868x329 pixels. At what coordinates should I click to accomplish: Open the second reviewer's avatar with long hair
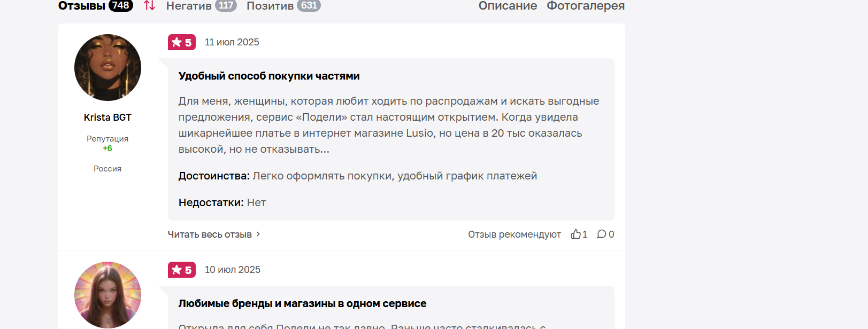pyautogui.click(x=107, y=295)
